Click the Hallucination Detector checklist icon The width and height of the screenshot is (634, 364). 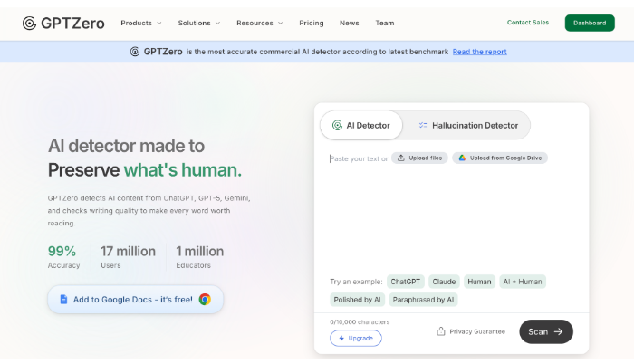[x=423, y=125]
